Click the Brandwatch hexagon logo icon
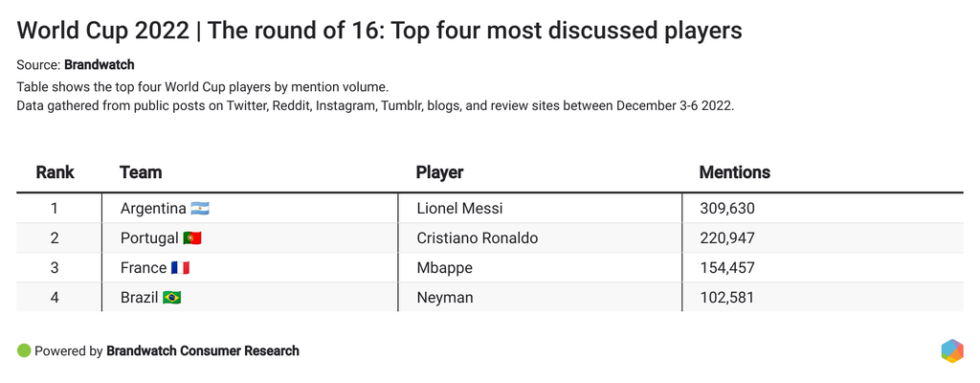Viewport: 980px width, 383px height. 951,350
